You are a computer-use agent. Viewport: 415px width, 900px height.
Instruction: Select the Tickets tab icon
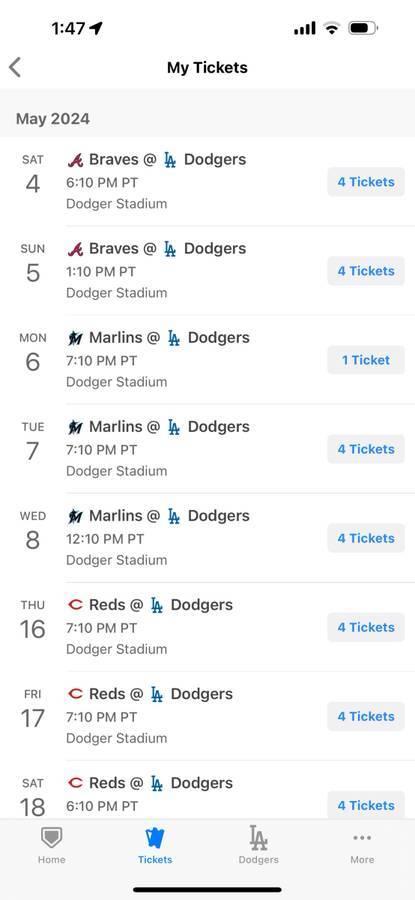coord(154,839)
